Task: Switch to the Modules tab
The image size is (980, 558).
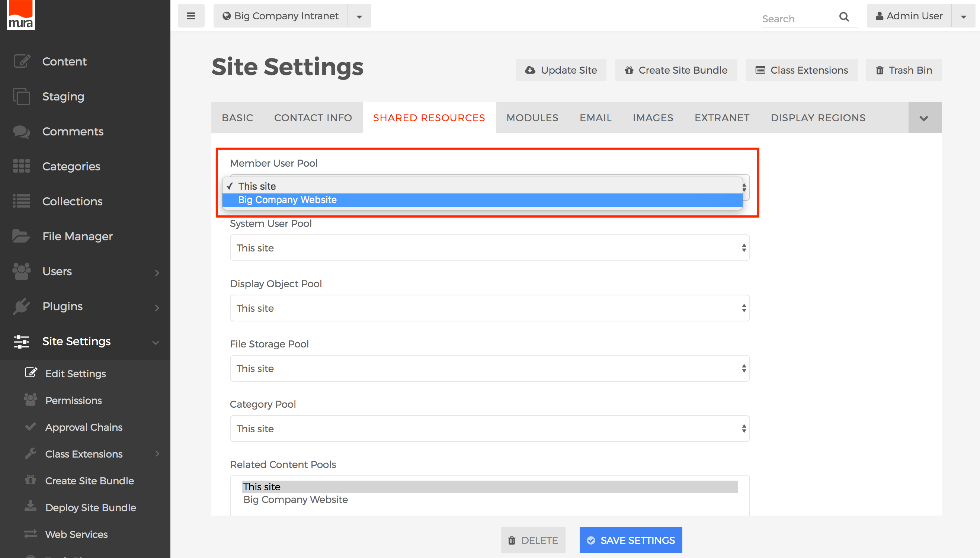Action: [x=532, y=118]
